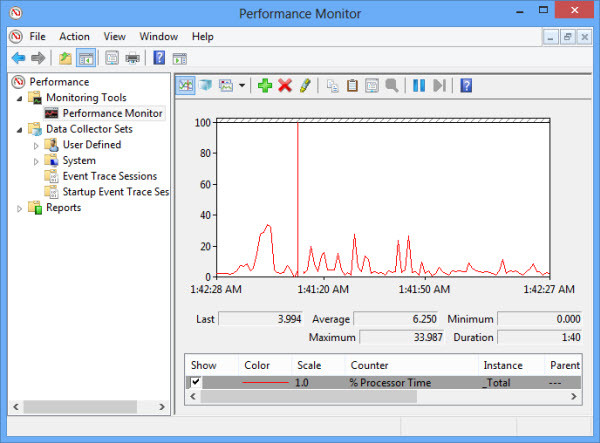Click the print icon in main toolbar
600x443 pixels.
coord(132,58)
